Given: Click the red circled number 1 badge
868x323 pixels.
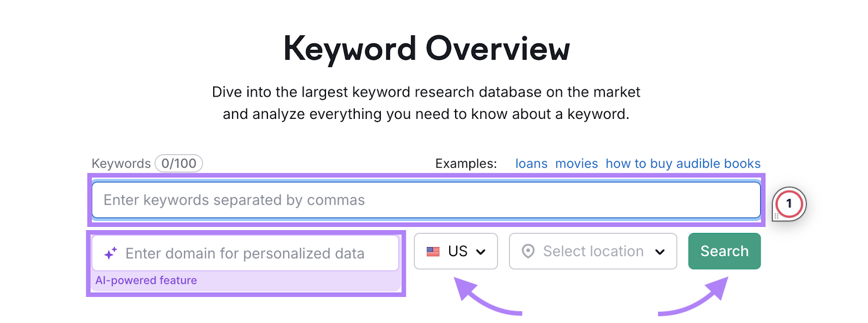Looking at the screenshot, I should tap(789, 204).
